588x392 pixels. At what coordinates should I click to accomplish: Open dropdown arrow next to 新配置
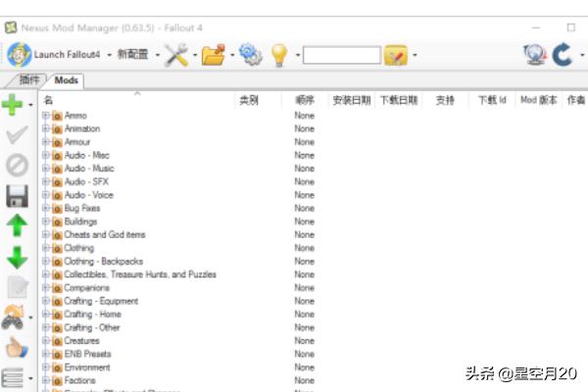pyautogui.click(x=158, y=55)
